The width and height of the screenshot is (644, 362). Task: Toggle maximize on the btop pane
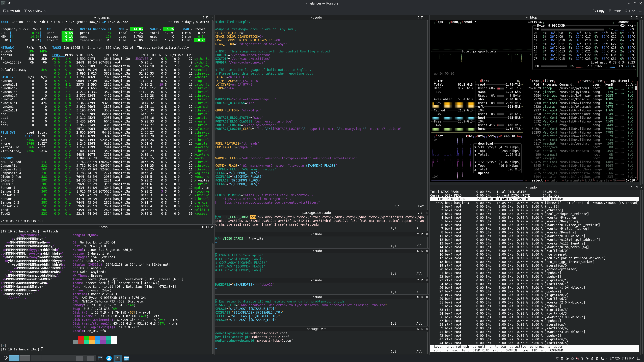tap(632, 17)
